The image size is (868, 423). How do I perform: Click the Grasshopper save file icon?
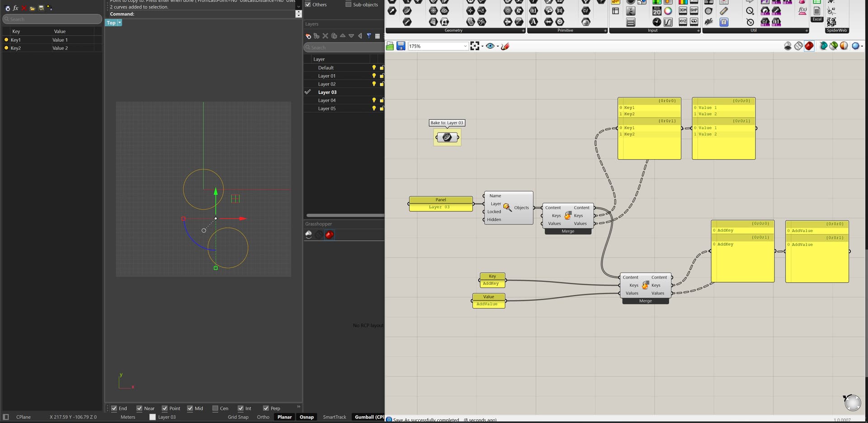(x=401, y=46)
